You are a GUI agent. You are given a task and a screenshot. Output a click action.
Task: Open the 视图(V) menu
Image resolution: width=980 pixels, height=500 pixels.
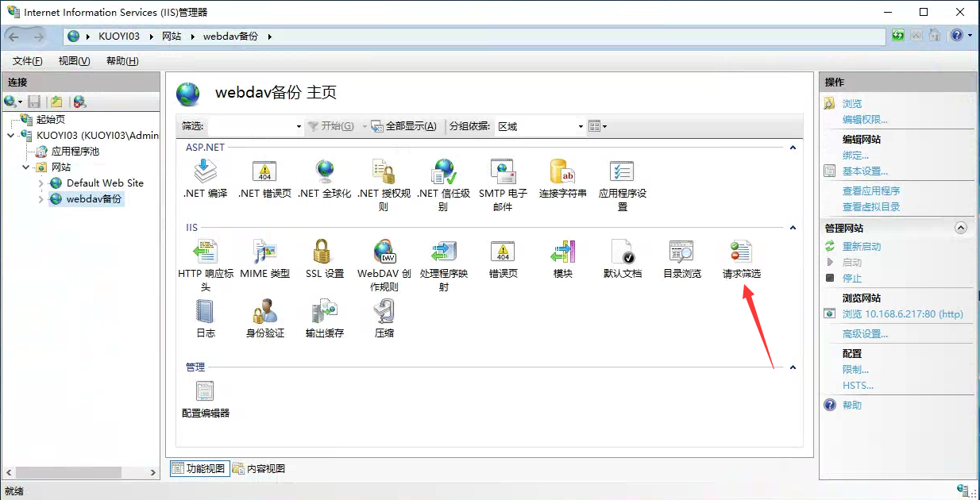74,61
